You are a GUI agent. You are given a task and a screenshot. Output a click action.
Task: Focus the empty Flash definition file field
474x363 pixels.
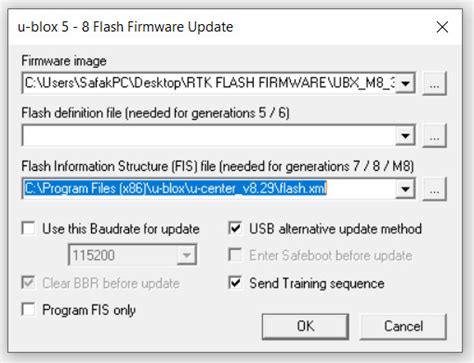coord(209,136)
